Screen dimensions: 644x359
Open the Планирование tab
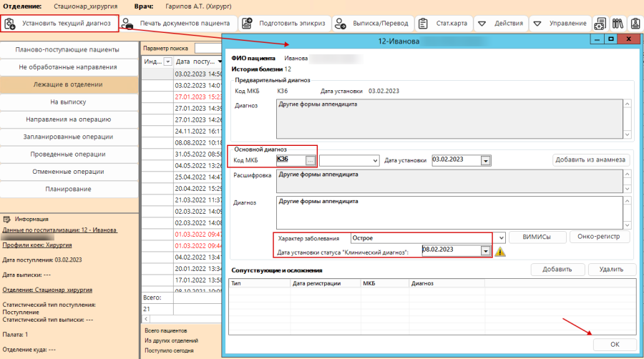point(67,189)
